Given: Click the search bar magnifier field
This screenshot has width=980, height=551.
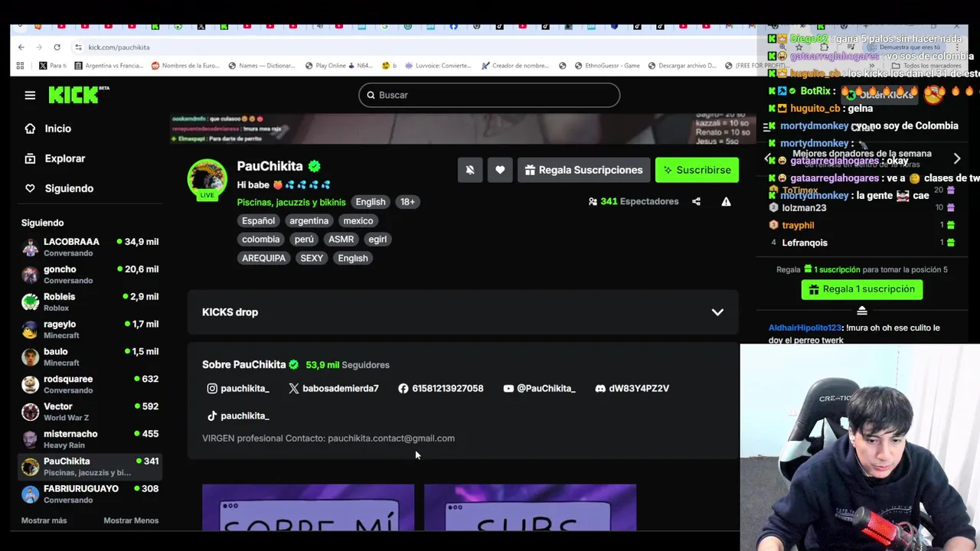Looking at the screenshot, I should [489, 95].
